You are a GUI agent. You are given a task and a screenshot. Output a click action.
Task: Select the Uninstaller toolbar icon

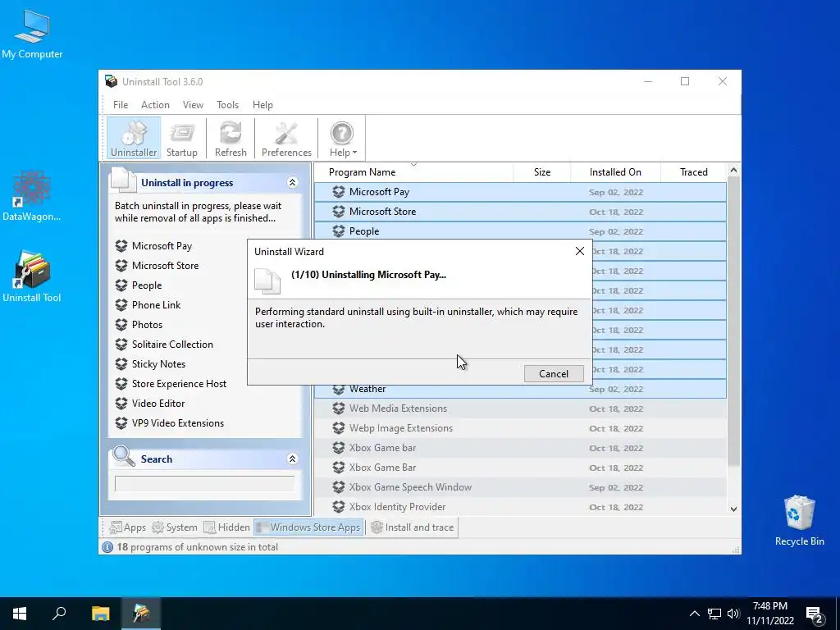(134, 138)
